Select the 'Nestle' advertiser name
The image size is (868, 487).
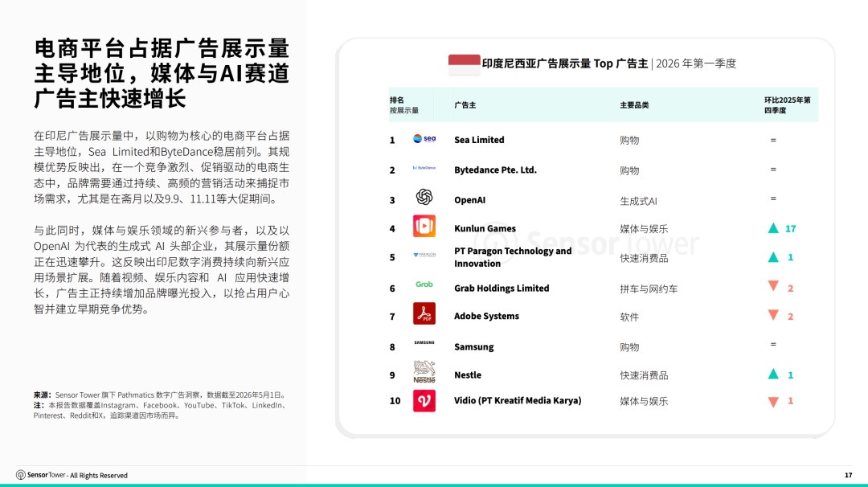pyautogui.click(x=468, y=375)
